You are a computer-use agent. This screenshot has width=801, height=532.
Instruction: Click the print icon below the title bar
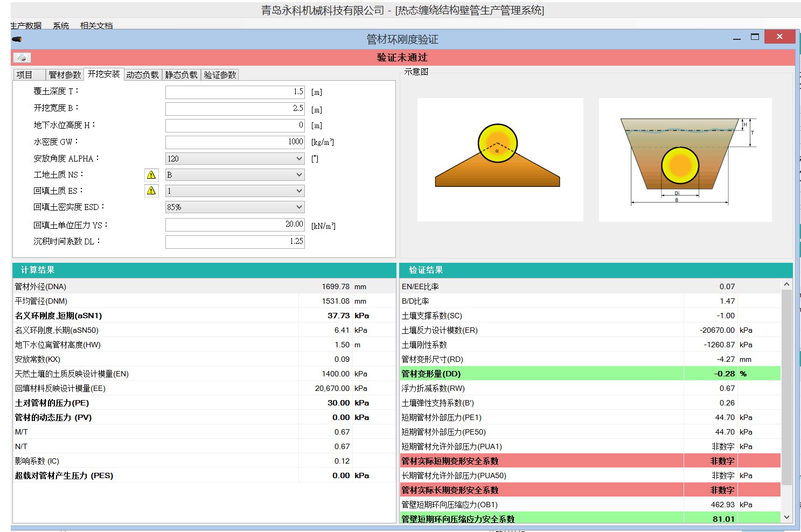(x=22, y=58)
